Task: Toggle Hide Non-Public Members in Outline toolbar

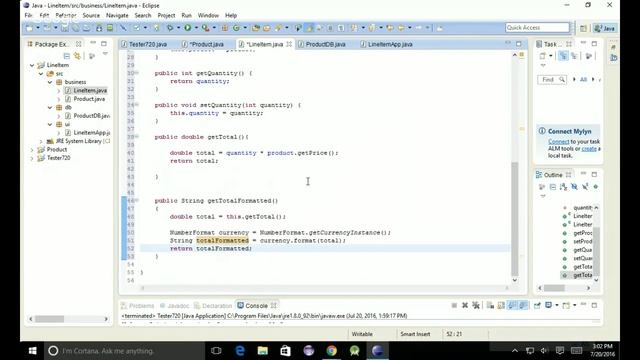Action: pos(596,187)
